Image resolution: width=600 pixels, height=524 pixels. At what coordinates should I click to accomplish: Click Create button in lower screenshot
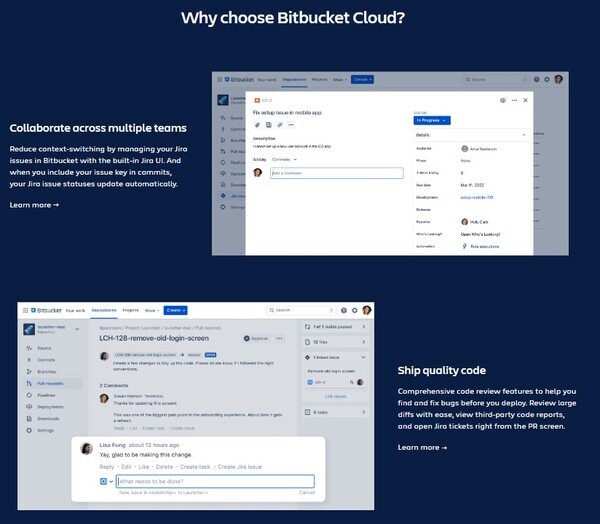coord(176,310)
